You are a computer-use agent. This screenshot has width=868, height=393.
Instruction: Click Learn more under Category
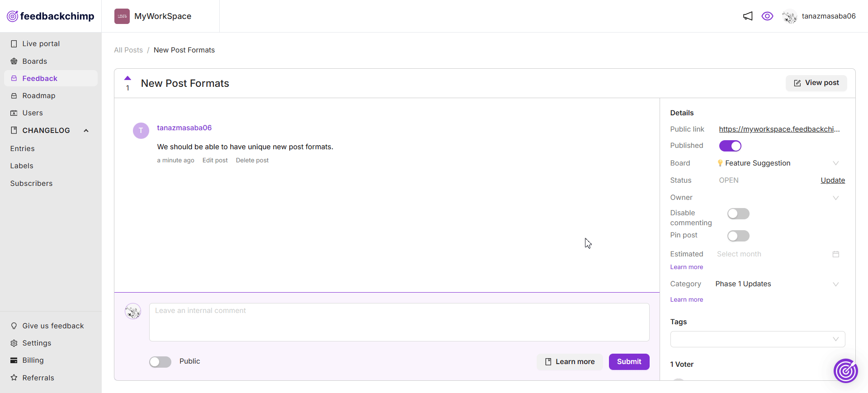tap(686, 300)
